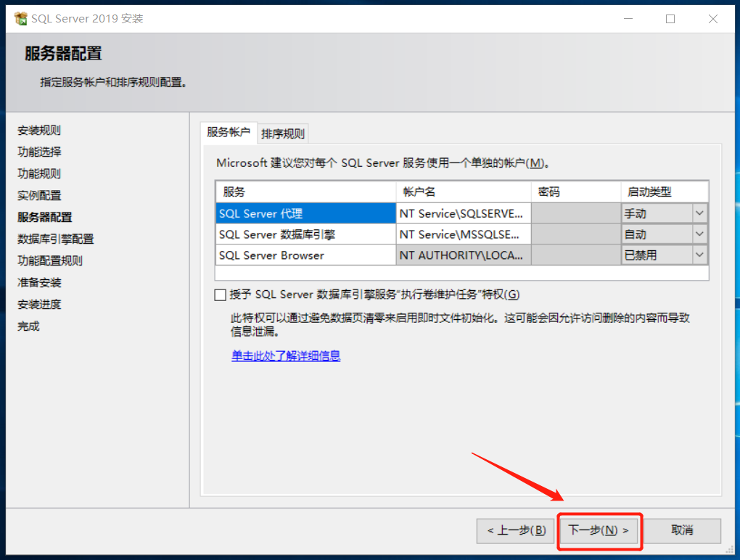Open the 单击此处了解详细信息 link
This screenshot has width=740, height=560.
pyautogui.click(x=285, y=358)
